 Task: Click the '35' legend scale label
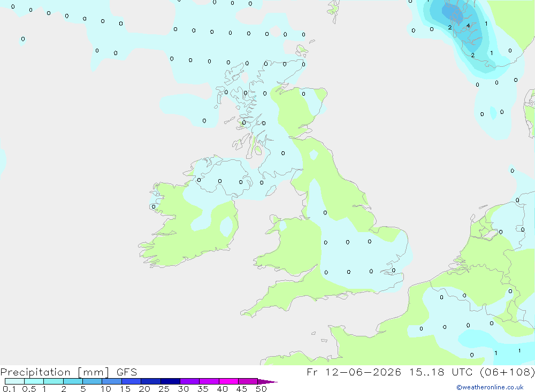coord(203,389)
